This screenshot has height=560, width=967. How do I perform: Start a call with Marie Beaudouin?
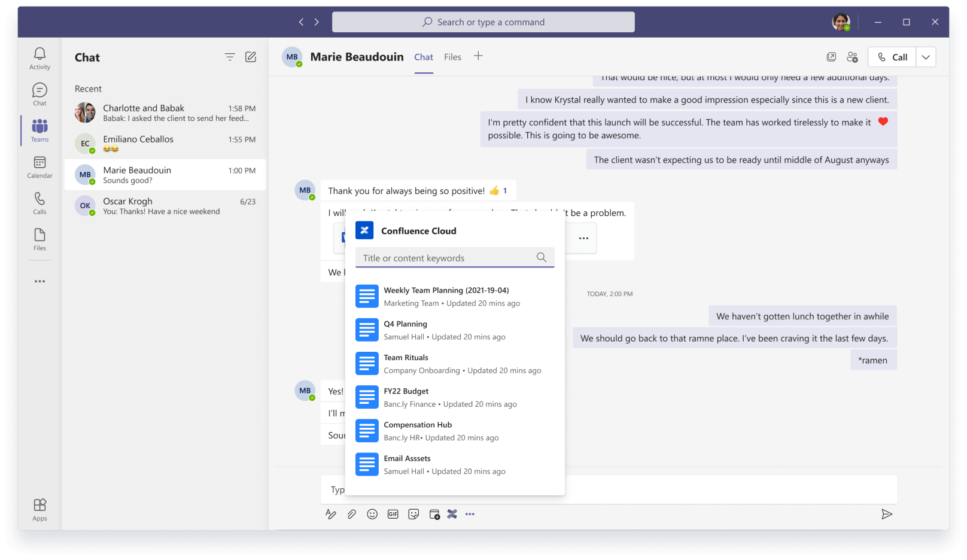(892, 57)
